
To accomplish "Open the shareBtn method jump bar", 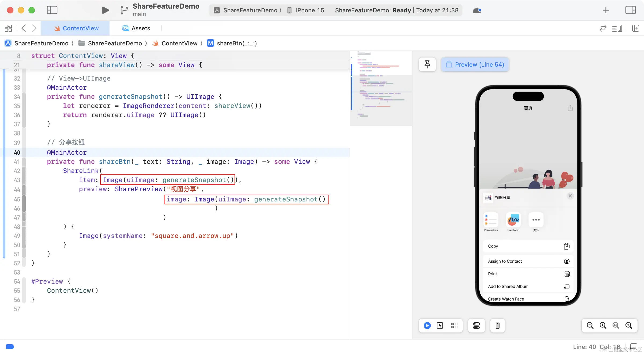I will click(x=236, y=43).
